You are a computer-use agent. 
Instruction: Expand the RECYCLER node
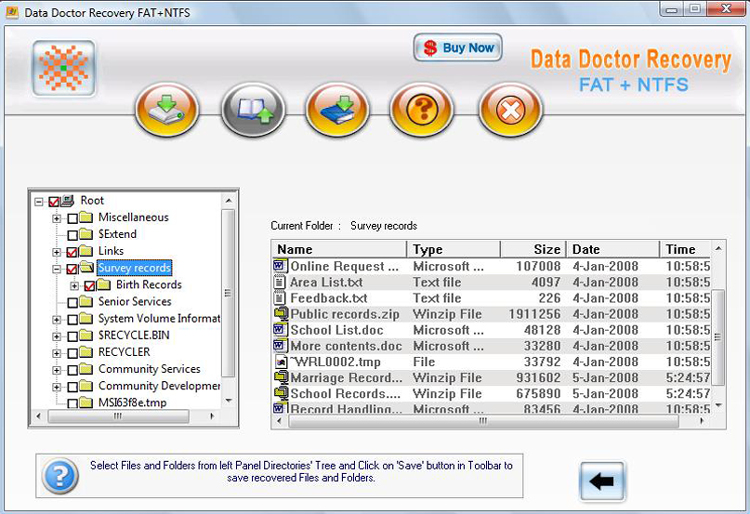click(x=56, y=353)
